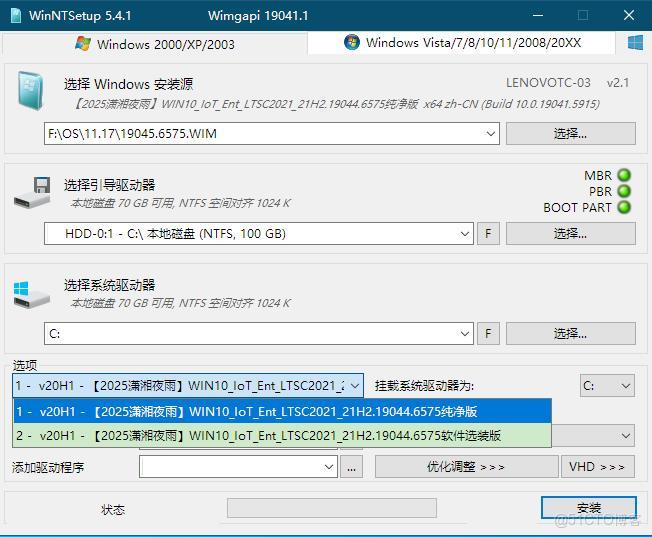652x537 pixels.
Task: Click the 挂载系统驱动器为 label
Action: click(424, 386)
